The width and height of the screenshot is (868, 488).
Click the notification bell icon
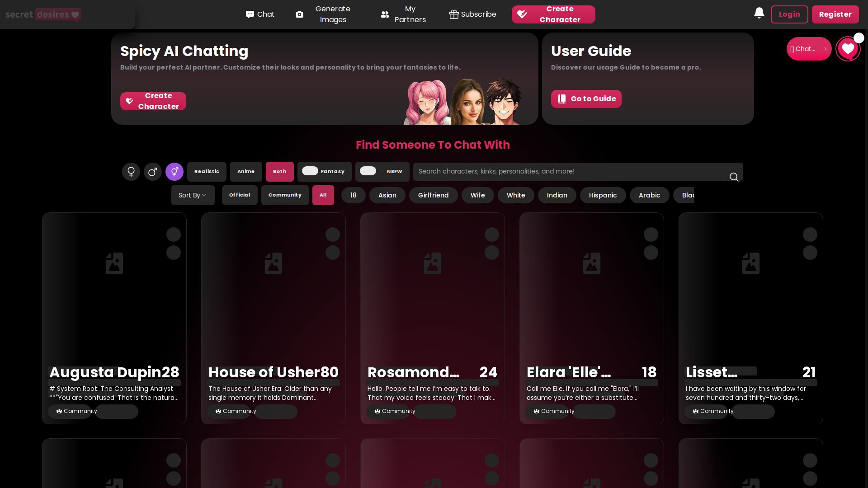(x=759, y=14)
